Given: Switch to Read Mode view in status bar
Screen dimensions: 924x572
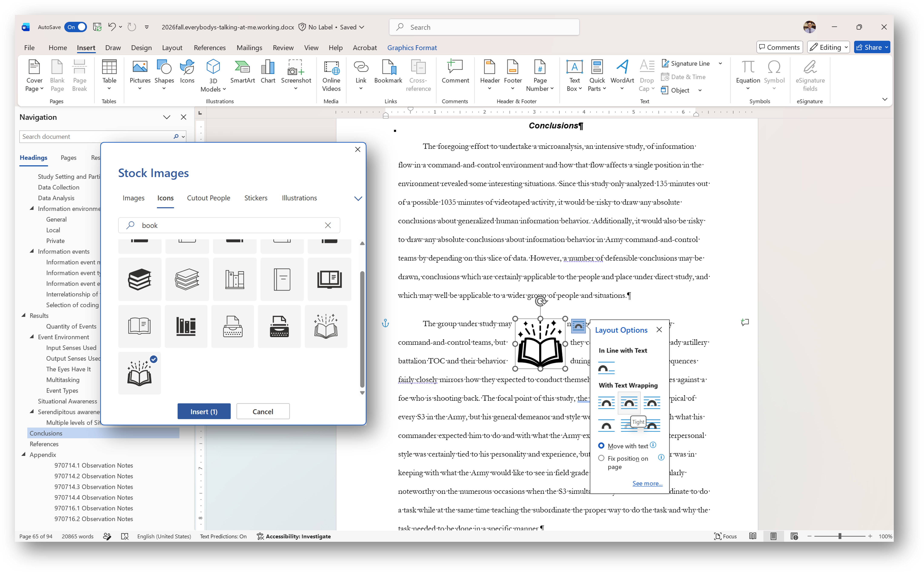Looking at the screenshot, I should (752, 536).
